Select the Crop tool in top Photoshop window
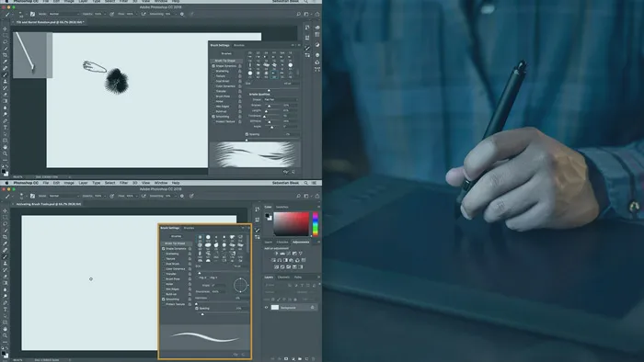644x362 pixels. pyautogui.click(x=5, y=55)
